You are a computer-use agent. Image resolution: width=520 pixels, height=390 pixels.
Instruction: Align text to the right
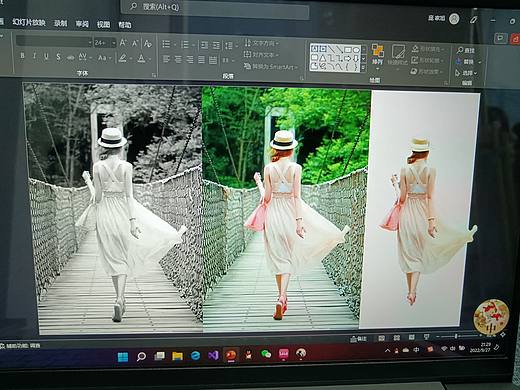(190, 60)
